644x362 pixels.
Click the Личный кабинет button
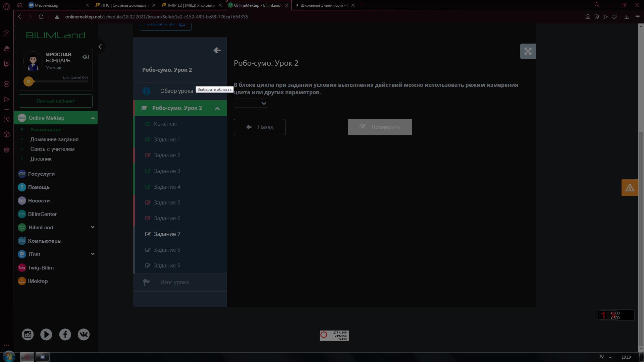[56, 101]
